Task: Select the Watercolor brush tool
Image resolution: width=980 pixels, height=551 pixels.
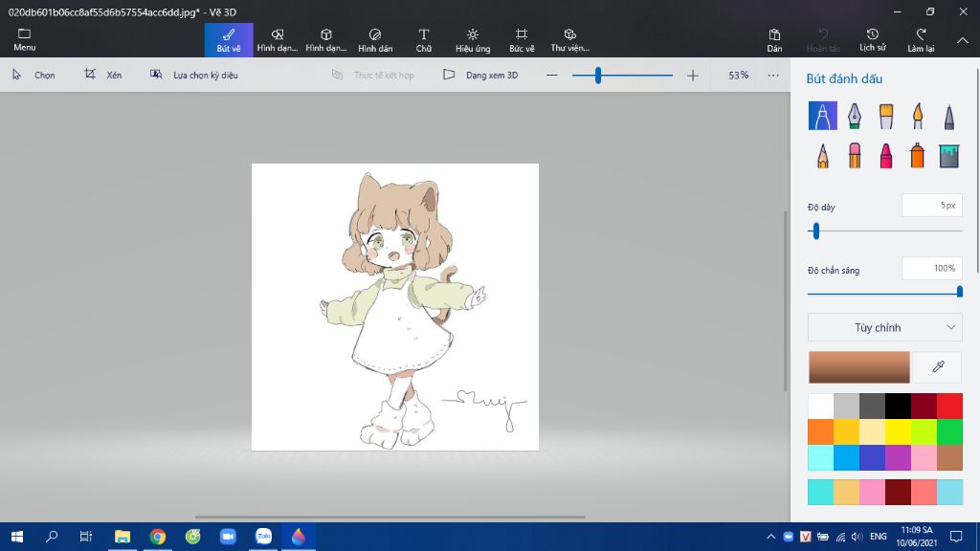Action: pos(918,116)
